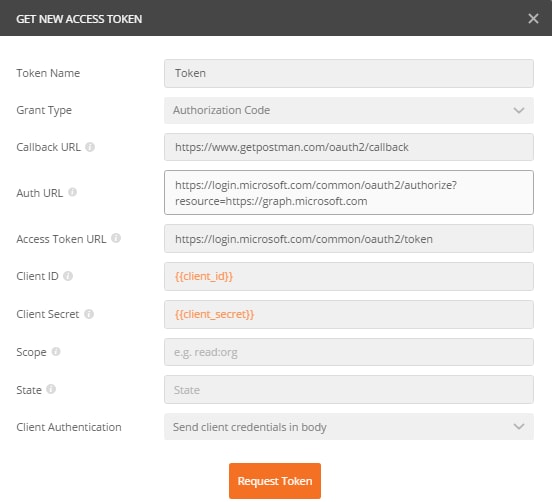Click the info icon beside Scope

click(56, 351)
